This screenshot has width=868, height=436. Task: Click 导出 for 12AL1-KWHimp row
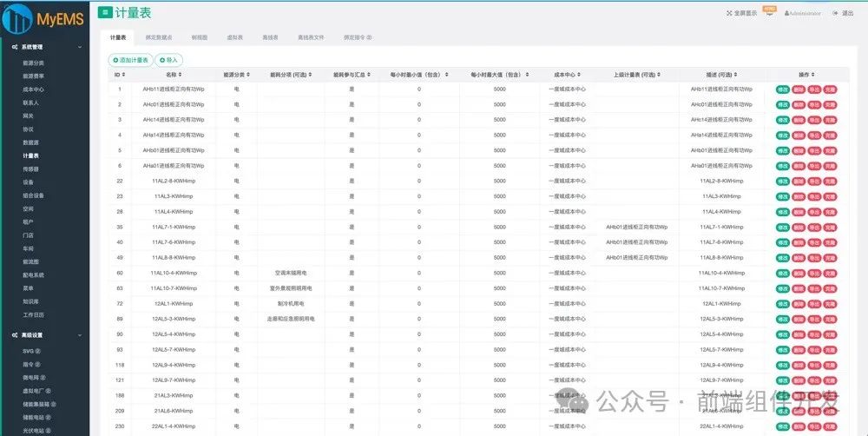click(x=814, y=304)
